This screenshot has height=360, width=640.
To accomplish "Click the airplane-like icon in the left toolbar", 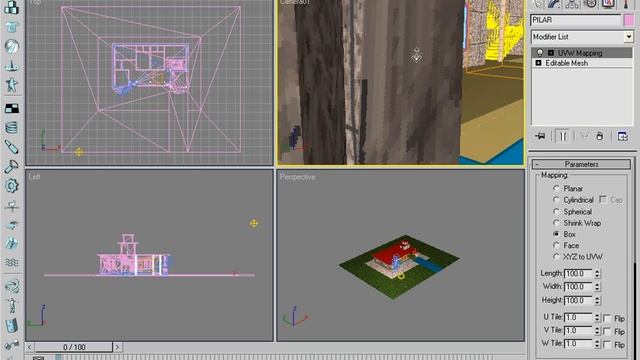I will (11, 206).
